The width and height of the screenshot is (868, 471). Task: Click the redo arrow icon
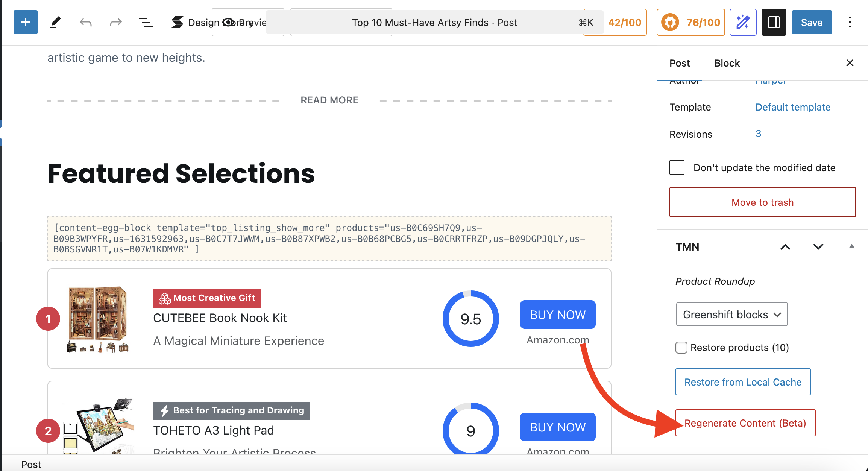click(x=115, y=22)
